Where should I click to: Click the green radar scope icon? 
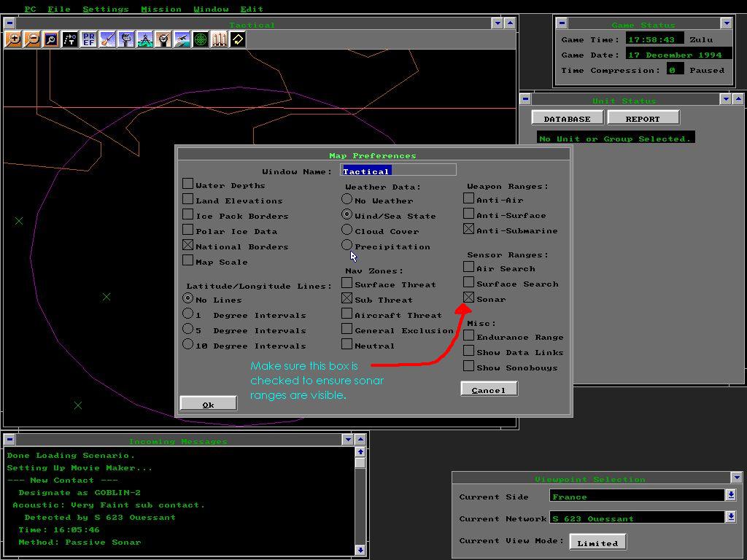pyautogui.click(x=201, y=39)
